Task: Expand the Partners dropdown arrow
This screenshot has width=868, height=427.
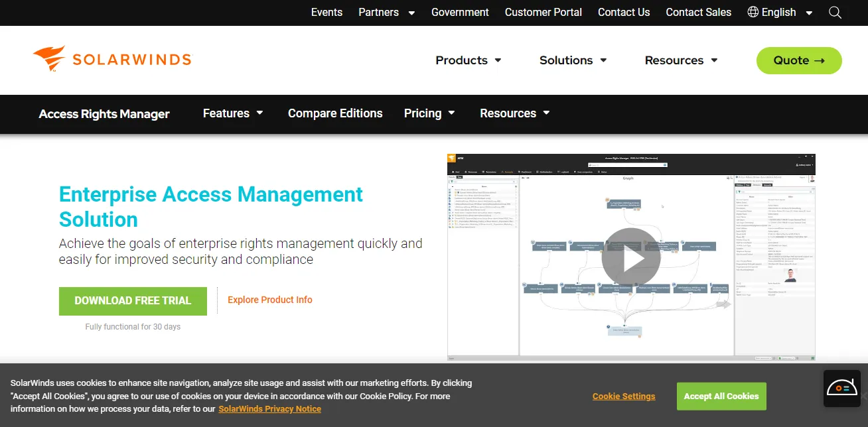Action: click(411, 13)
